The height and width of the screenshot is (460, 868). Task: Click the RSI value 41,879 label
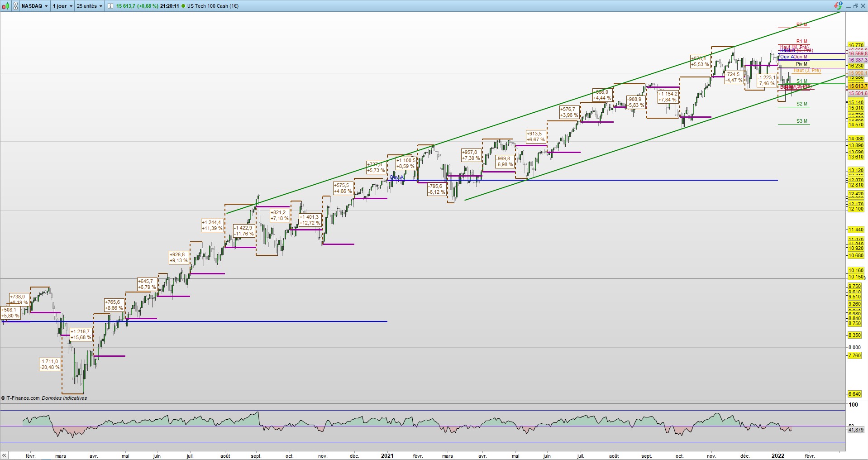point(855,430)
